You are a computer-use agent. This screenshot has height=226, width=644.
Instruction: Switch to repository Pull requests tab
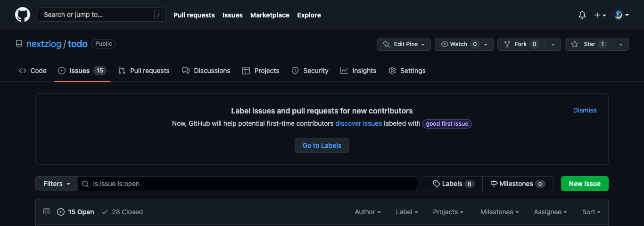[144, 71]
